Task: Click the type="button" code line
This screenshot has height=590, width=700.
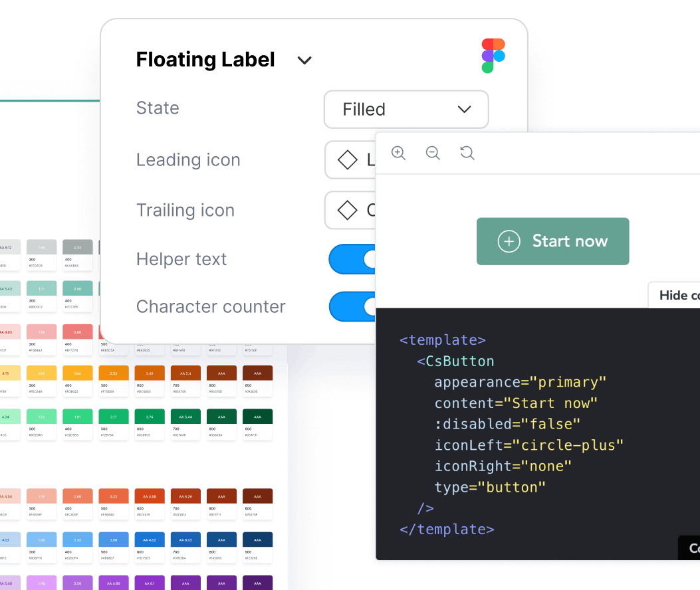Action: (x=490, y=488)
